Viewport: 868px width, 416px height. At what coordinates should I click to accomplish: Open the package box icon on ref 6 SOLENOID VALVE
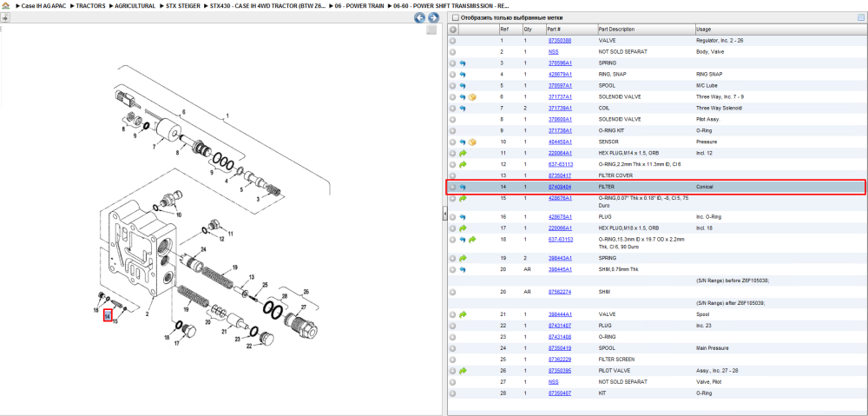point(472,97)
